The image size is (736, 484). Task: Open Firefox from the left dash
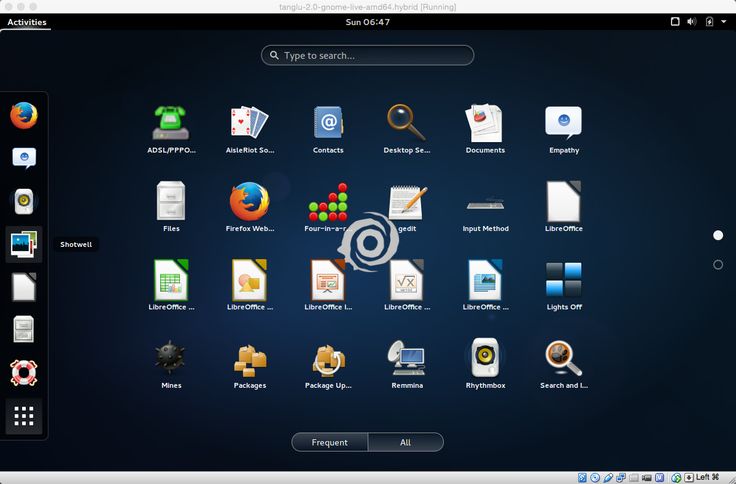pos(24,116)
